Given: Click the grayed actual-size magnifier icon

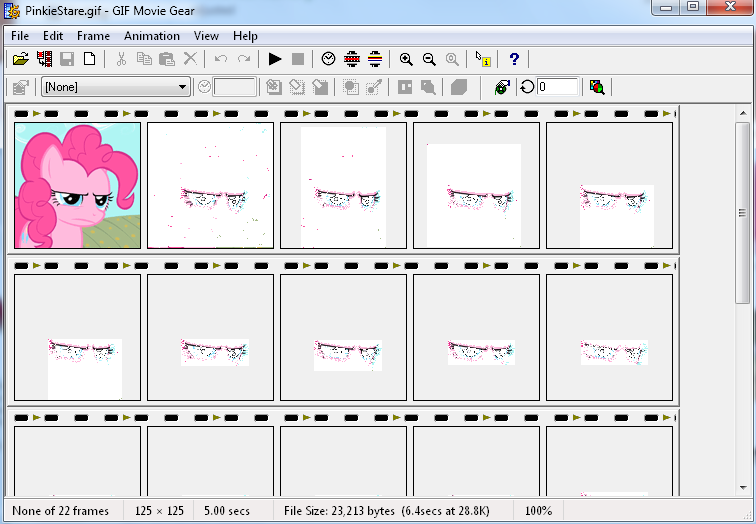Looking at the screenshot, I should coord(452,59).
